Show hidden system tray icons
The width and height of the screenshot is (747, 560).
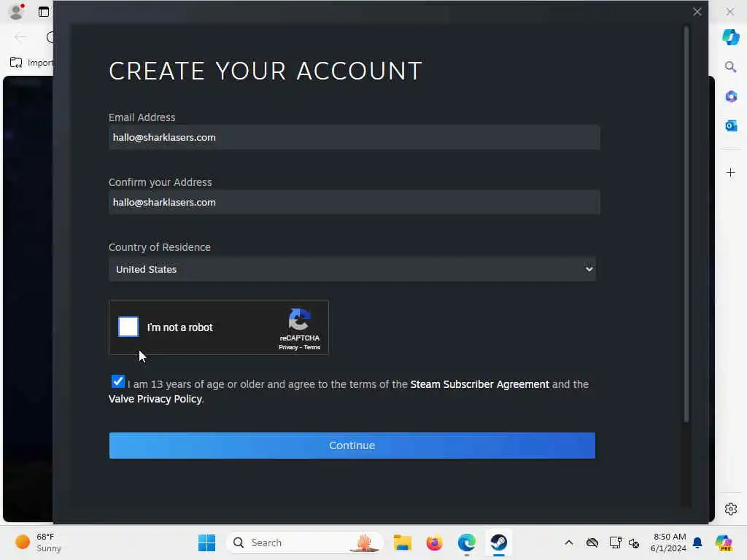569,542
